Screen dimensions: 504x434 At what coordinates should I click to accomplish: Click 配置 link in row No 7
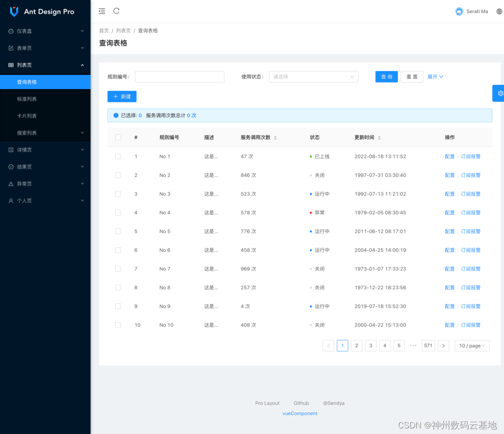tap(450, 269)
